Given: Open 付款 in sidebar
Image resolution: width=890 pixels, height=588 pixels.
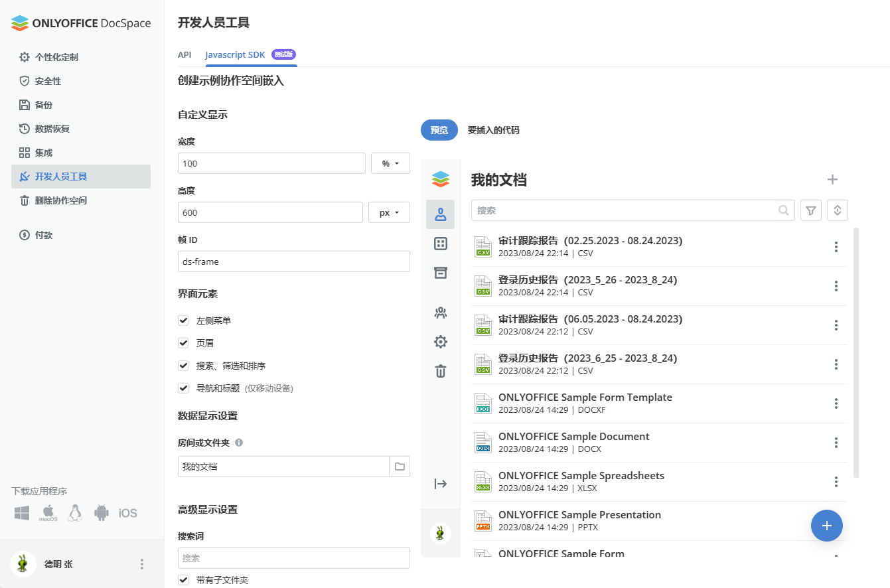Looking at the screenshot, I should tap(81, 235).
